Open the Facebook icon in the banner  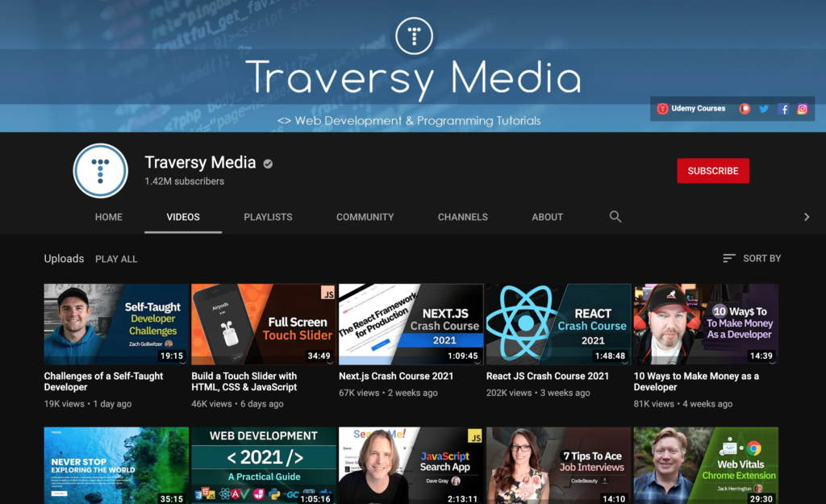[783, 108]
